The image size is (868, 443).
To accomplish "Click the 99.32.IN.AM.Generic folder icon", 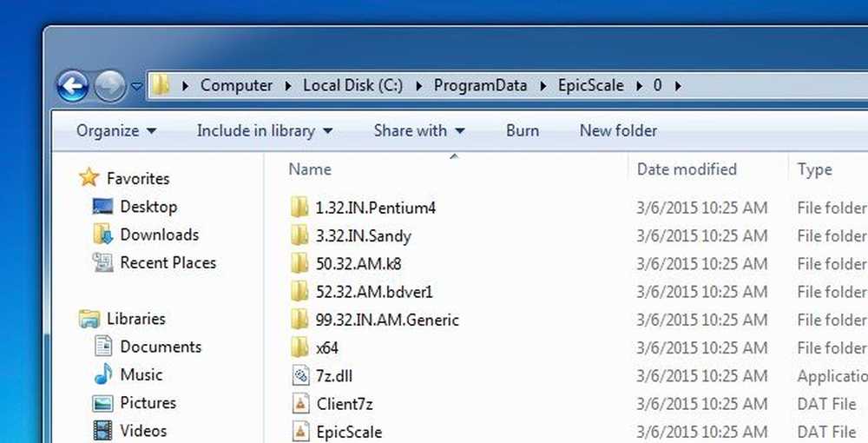I will pyautogui.click(x=299, y=320).
